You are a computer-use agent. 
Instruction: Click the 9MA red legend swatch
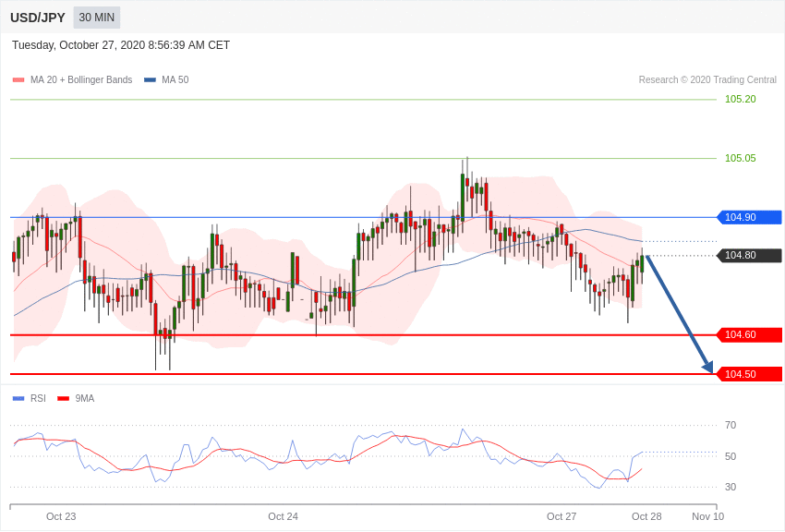point(64,398)
